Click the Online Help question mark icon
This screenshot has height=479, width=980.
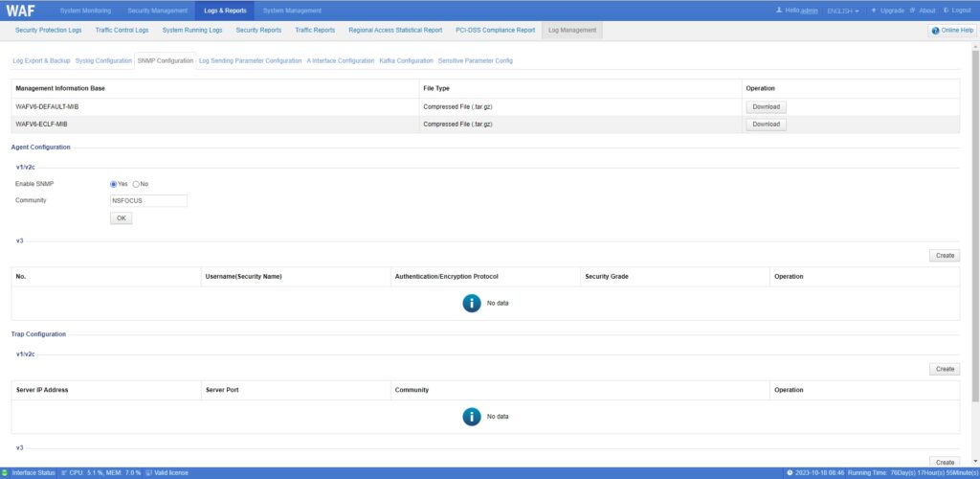936,31
